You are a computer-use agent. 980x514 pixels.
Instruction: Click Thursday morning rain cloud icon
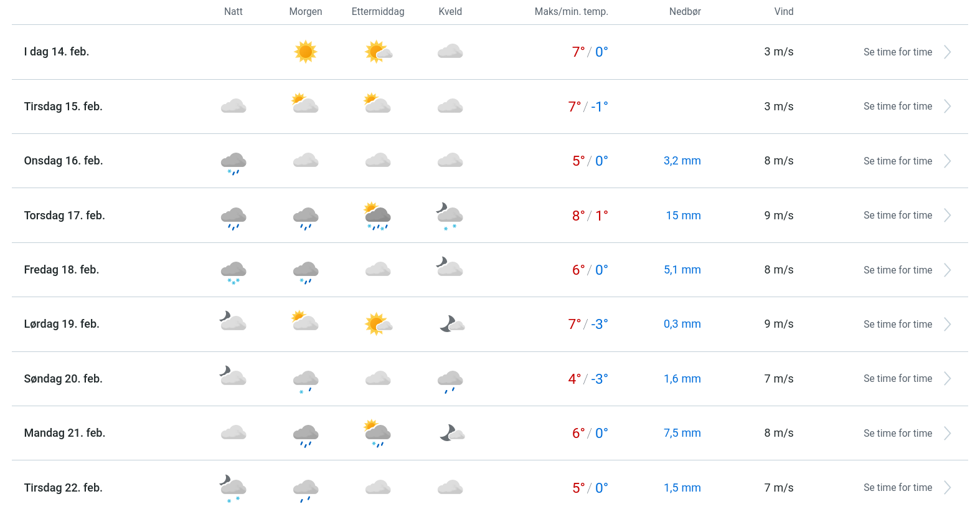click(x=306, y=217)
